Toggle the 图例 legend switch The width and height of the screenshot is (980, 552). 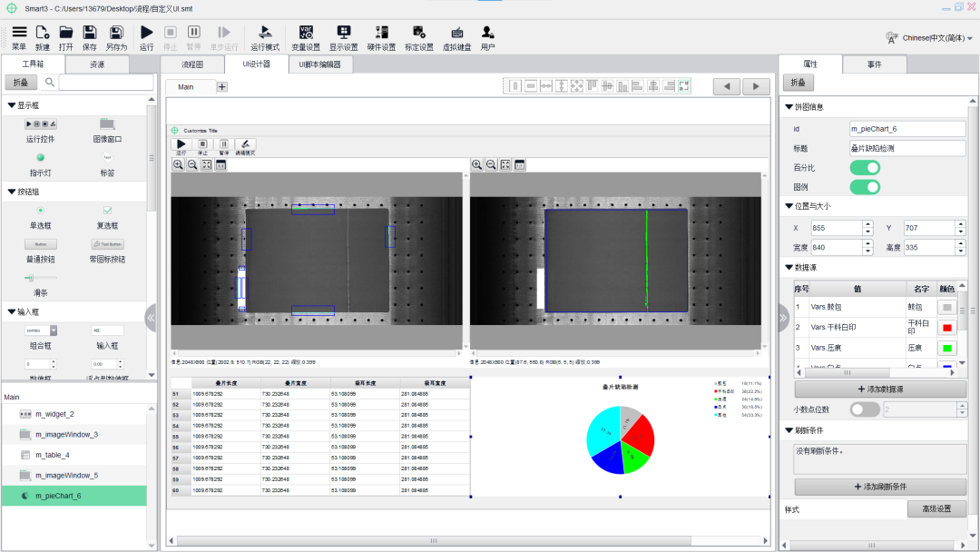coord(865,187)
